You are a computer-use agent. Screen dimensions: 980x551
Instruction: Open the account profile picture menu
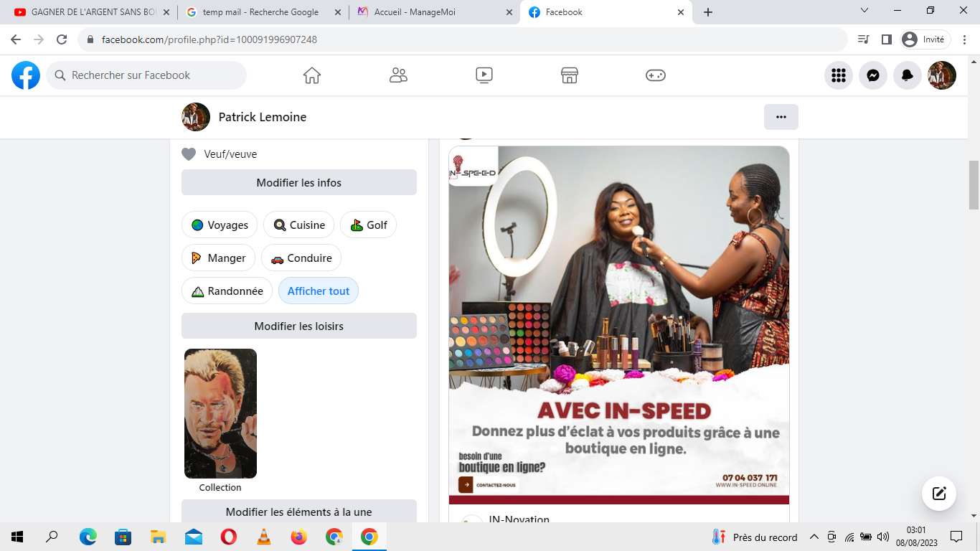(x=941, y=75)
